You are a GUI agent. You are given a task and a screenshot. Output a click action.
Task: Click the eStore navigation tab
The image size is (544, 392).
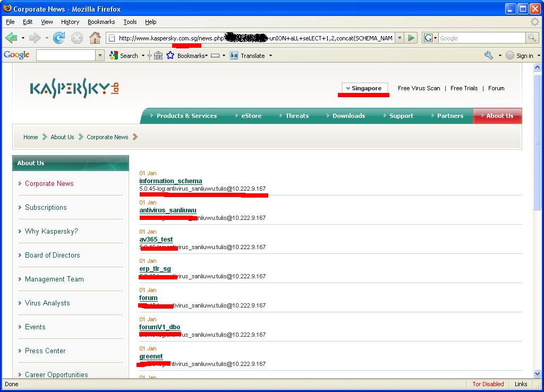click(249, 116)
